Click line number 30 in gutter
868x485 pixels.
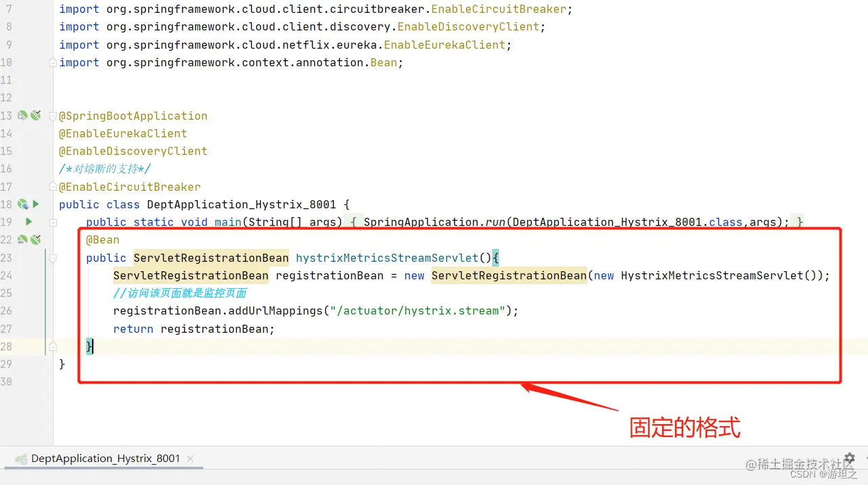click(x=6, y=382)
